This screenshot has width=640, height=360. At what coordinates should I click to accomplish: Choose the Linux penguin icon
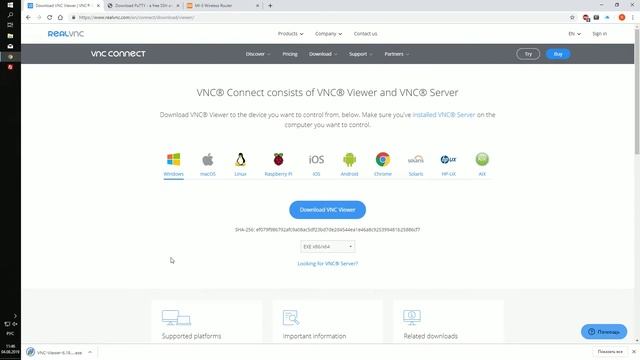(x=240, y=159)
